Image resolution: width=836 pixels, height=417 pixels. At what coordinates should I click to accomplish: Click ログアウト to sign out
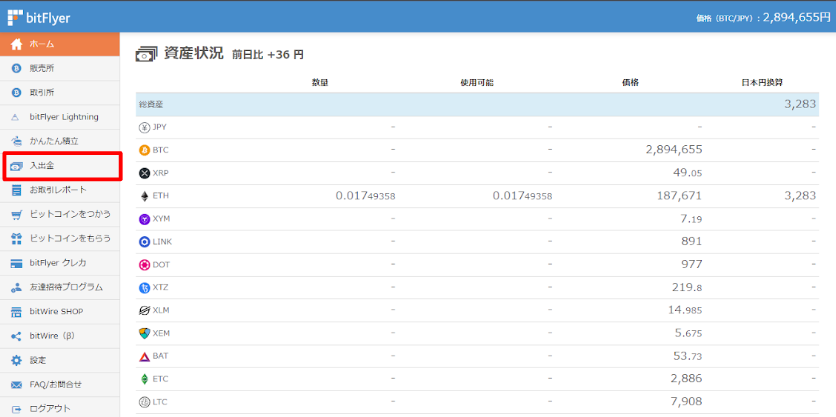pyautogui.click(x=60, y=409)
